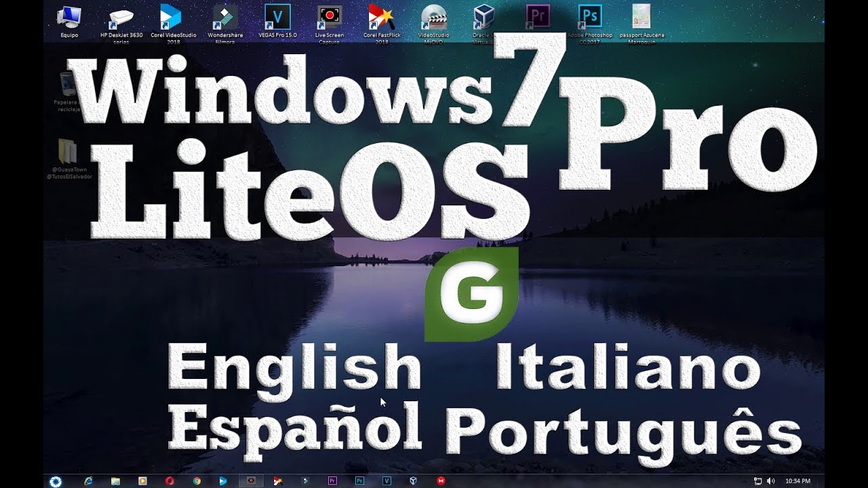Open the red M taskbar icon
Screen dimensions: 868x488
click(441, 481)
